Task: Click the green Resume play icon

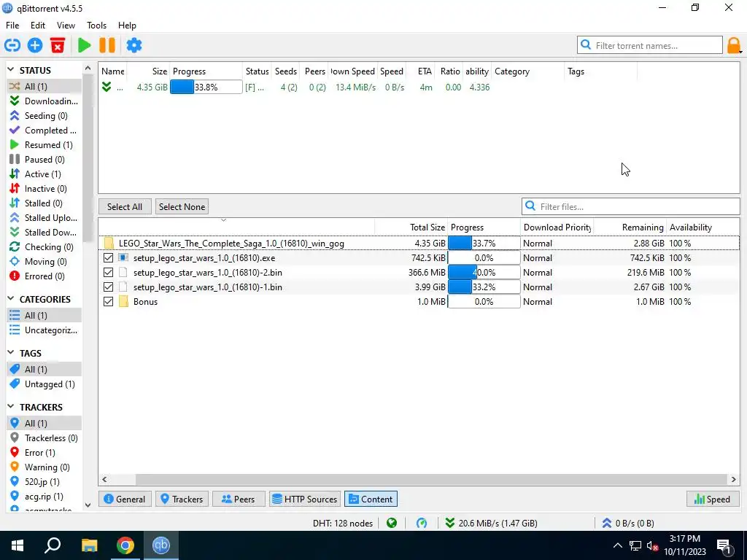Action: click(85, 45)
